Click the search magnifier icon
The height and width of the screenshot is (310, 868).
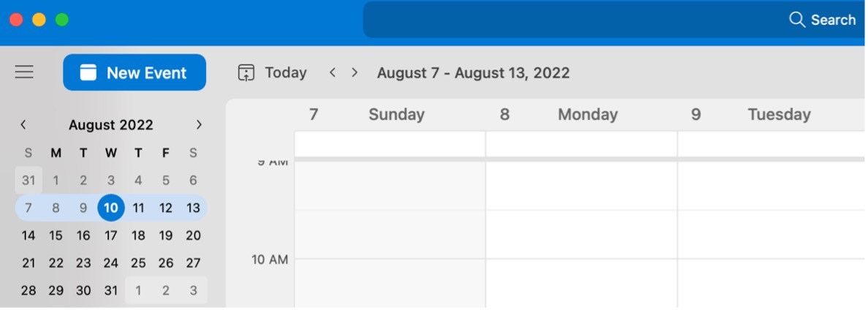click(x=796, y=20)
